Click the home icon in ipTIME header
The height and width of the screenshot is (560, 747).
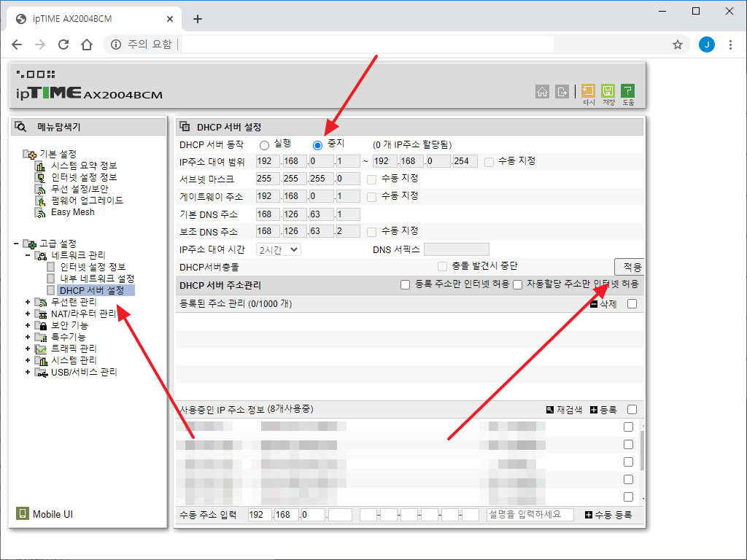point(542,91)
